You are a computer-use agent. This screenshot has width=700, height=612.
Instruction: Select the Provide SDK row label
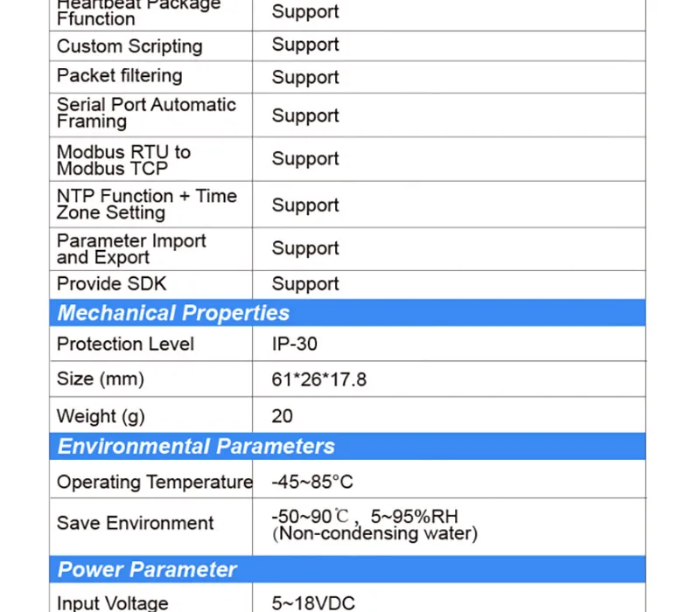tap(112, 283)
